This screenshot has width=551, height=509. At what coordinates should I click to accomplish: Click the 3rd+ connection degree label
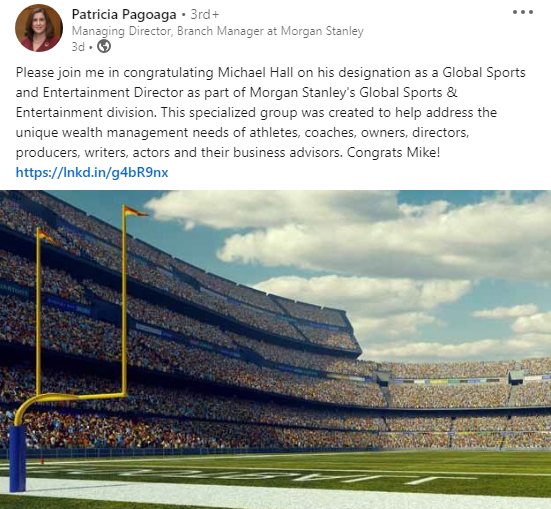[205, 14]
